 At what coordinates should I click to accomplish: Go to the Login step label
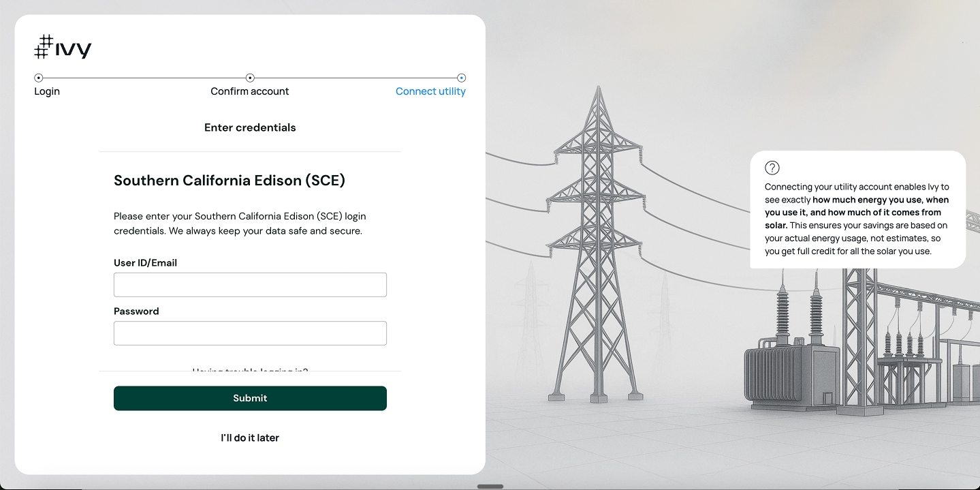(47, 91)
